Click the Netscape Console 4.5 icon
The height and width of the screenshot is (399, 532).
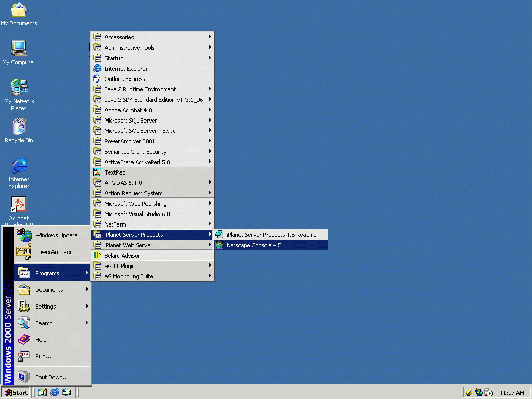219,245
